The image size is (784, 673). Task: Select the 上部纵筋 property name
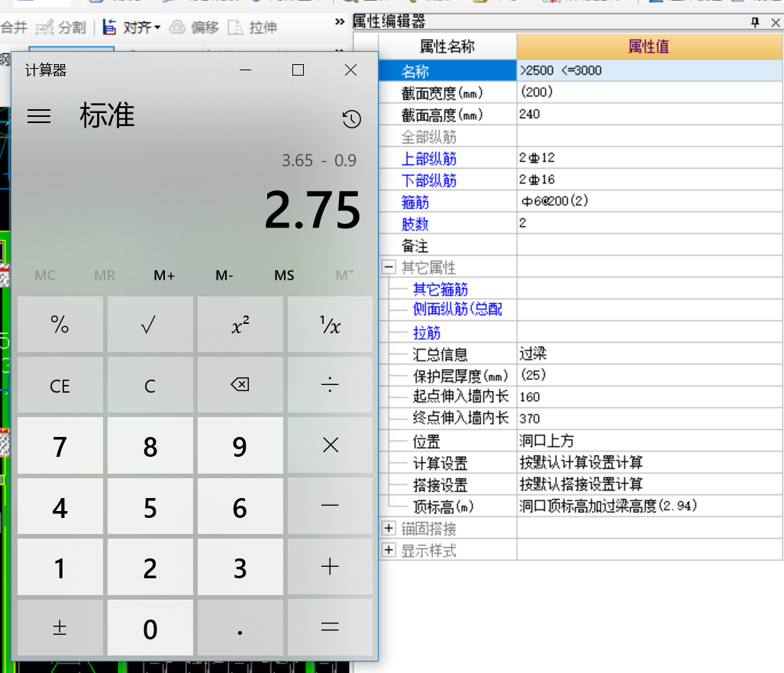(x=429, y=159)
